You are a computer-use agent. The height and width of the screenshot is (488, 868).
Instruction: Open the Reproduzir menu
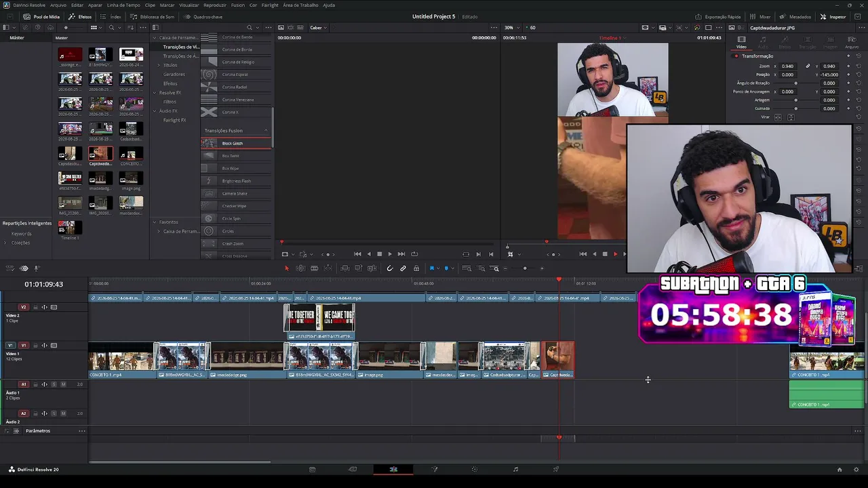click(215, 5)
